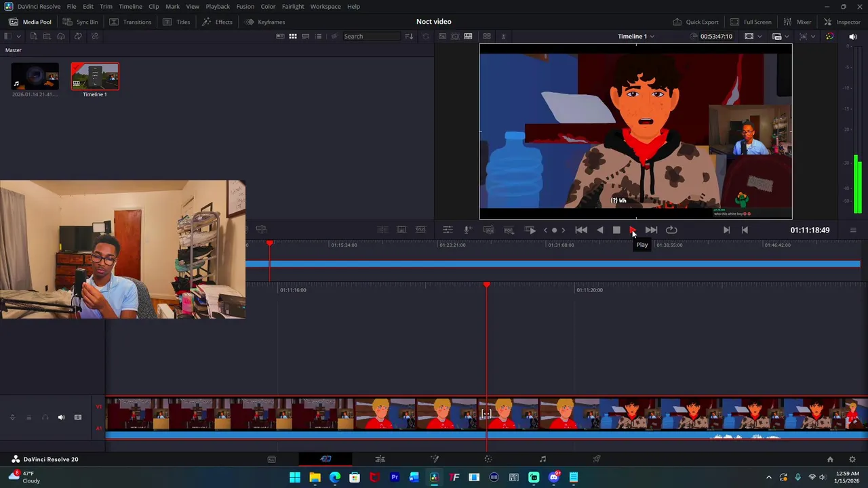
Task: Click the sync clips icon
Action: 78,36
